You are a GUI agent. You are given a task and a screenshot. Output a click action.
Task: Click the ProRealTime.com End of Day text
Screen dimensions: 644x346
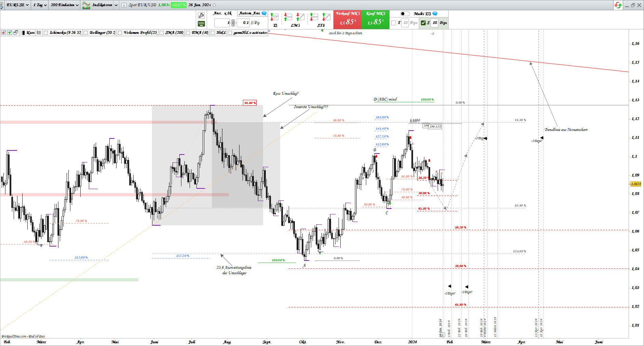23,336
